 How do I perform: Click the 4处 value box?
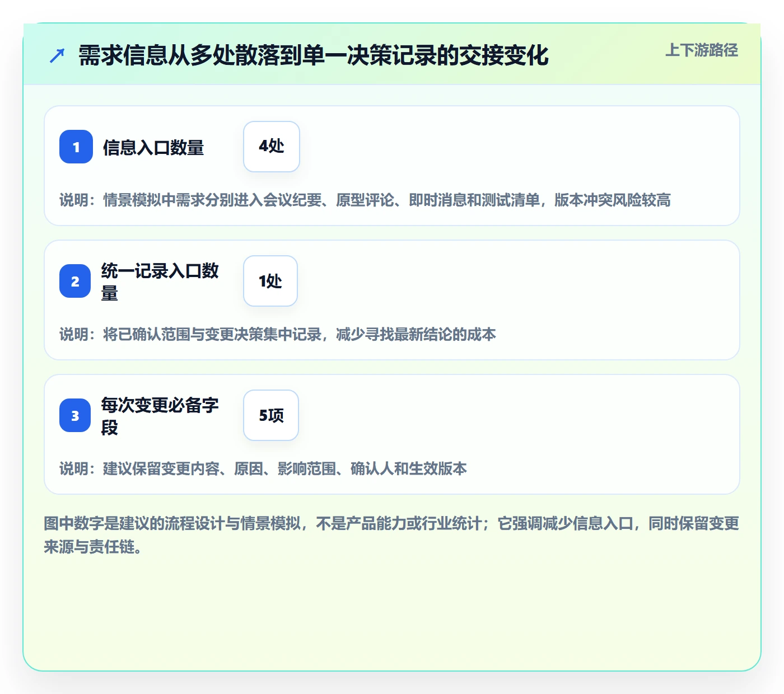(x=272, y=147)
